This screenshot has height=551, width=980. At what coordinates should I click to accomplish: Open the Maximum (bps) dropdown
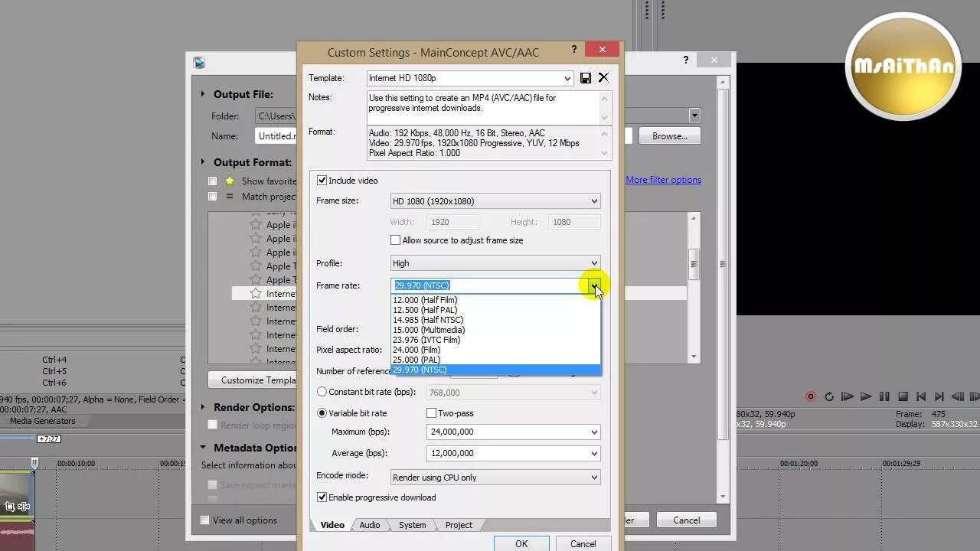coord(594,432)
